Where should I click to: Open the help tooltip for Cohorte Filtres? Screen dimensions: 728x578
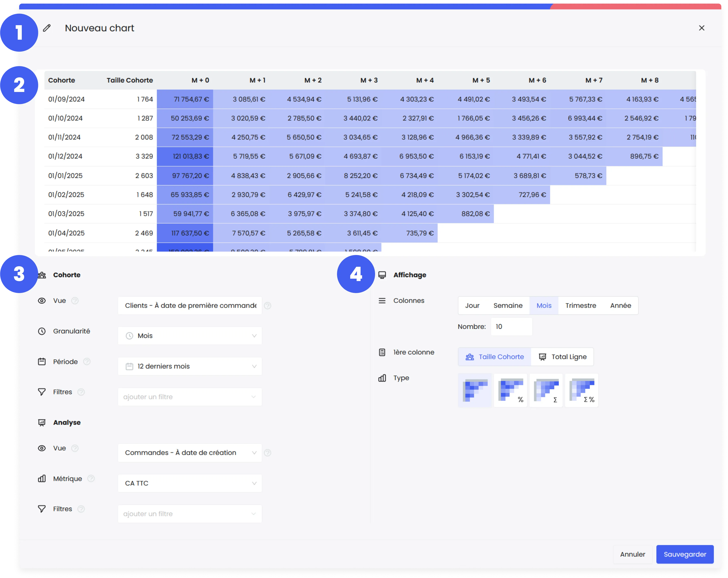[81, 392]
